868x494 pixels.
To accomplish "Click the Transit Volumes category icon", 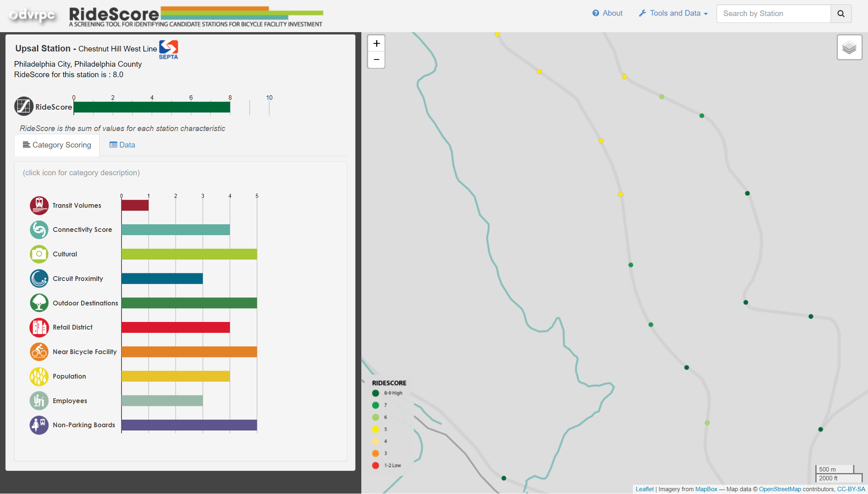I will [x=39, y=205].
